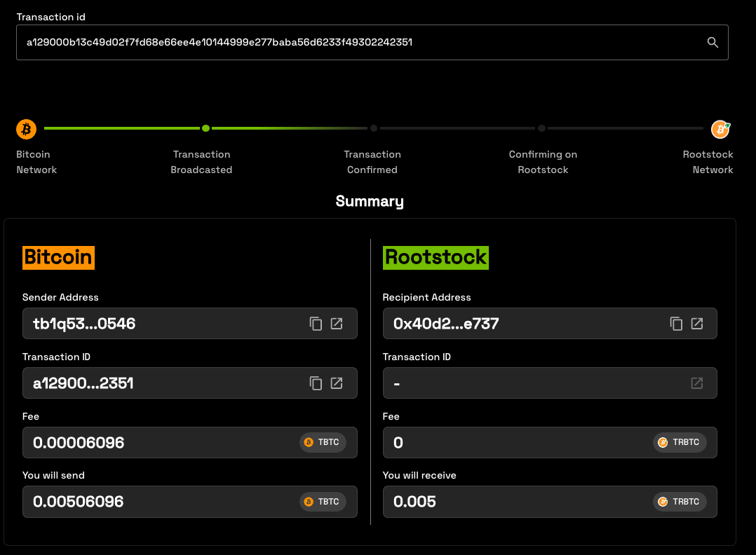756x555 pixels.
Task: Click the Transaction Broadcasted step label
Action: 201,162
